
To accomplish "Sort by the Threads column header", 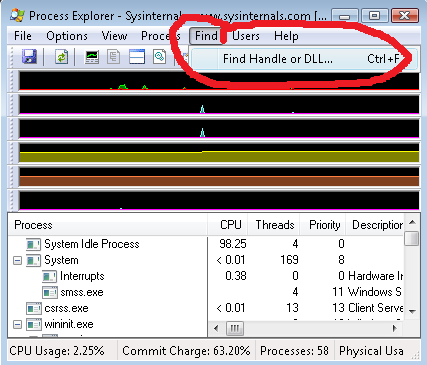I will (275, 225).
